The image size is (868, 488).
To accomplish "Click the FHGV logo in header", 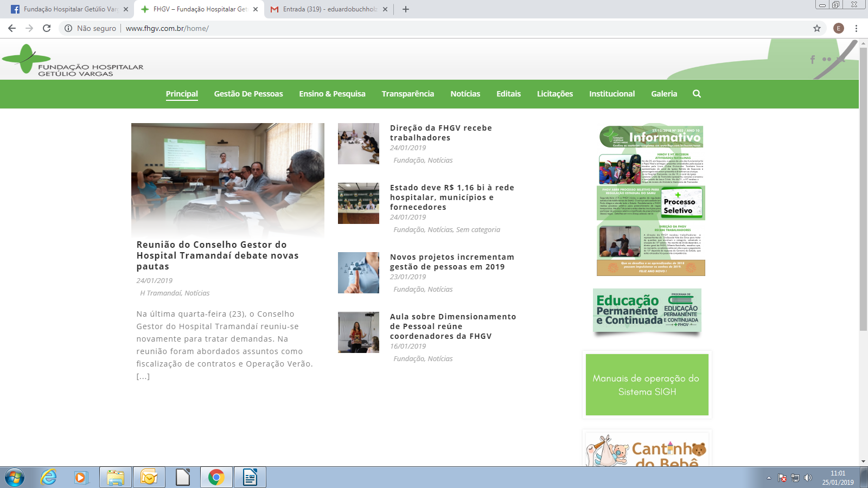I will pos(73,61).
